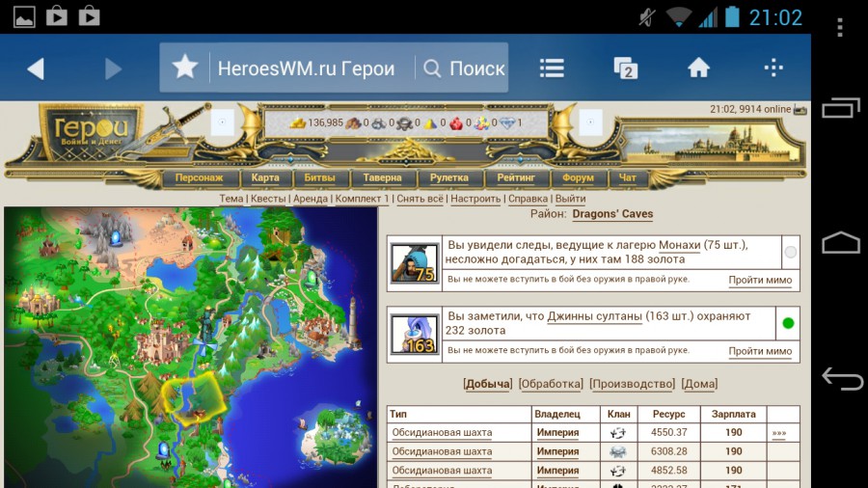
Task: Click the diamond resource icon
Action: tap(507, 122)
